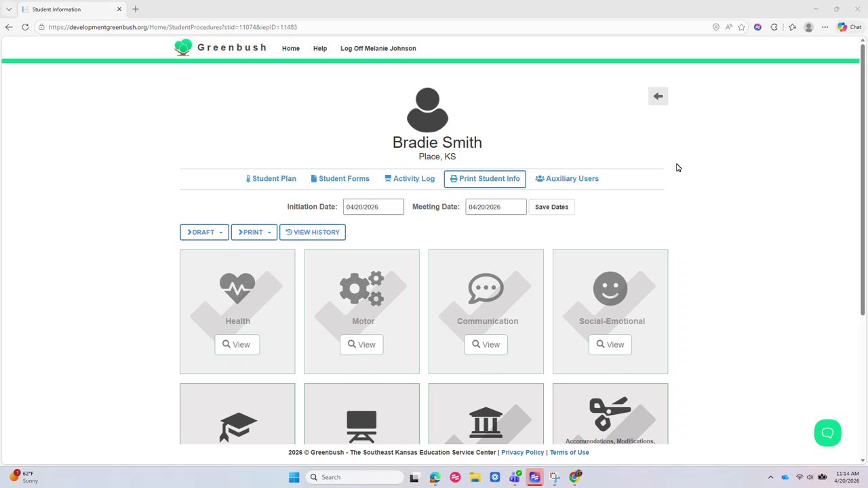Expand the PRINT dropdown

[x=254, y=232]
